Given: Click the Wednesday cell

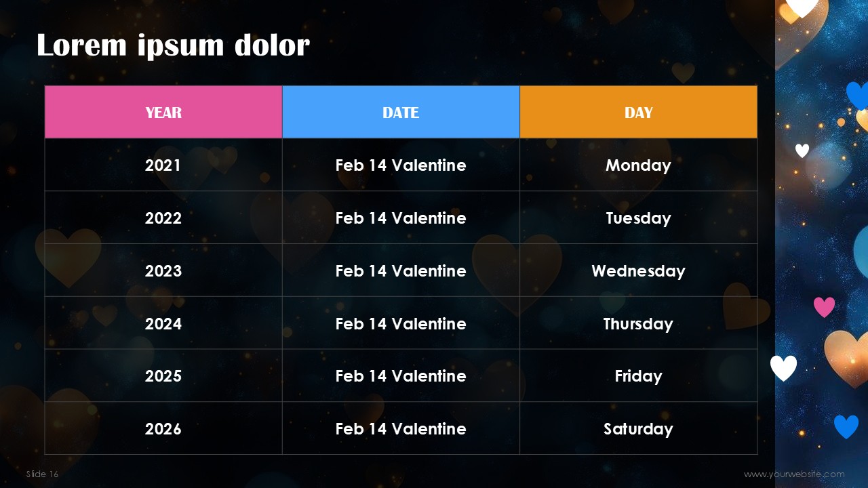Looking at the screenshot, I should 638,270.
